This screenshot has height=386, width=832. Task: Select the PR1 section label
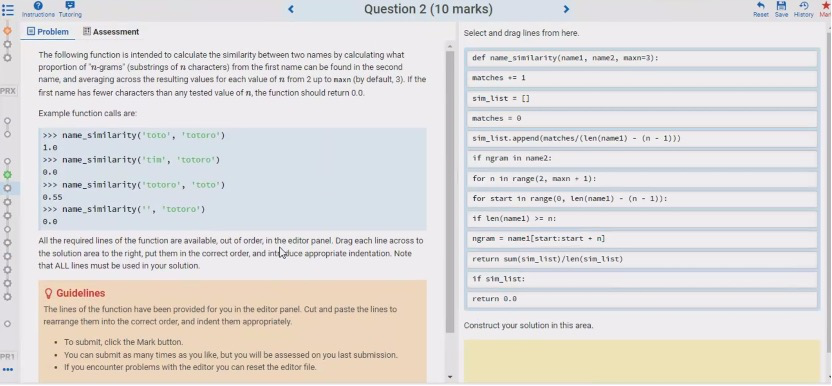click(x=7, y=356)
